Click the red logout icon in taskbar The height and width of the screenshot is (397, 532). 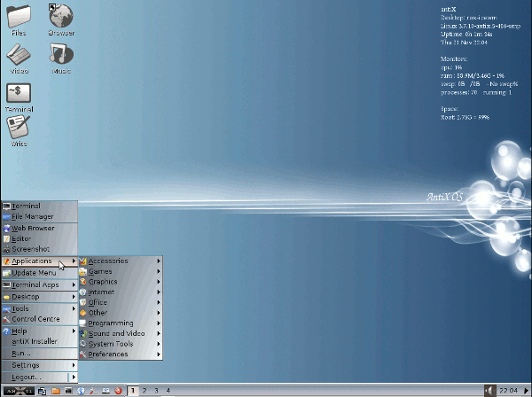[118, 391]
